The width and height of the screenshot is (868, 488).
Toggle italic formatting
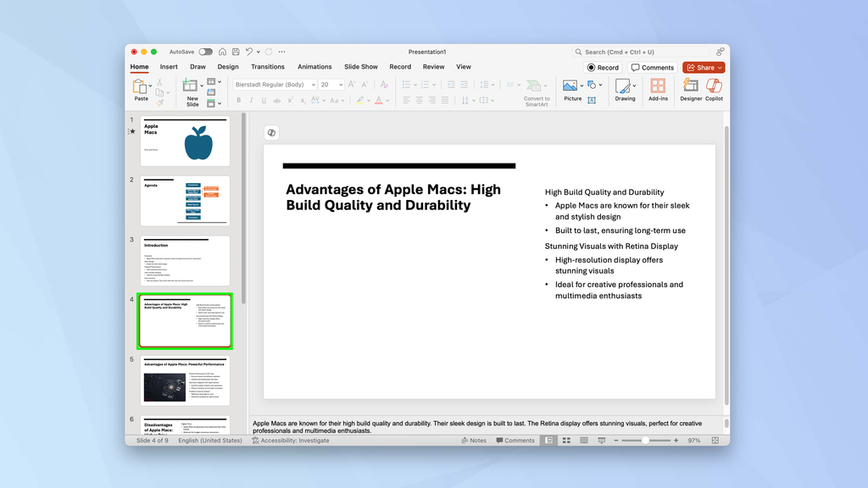coord(252,100)
